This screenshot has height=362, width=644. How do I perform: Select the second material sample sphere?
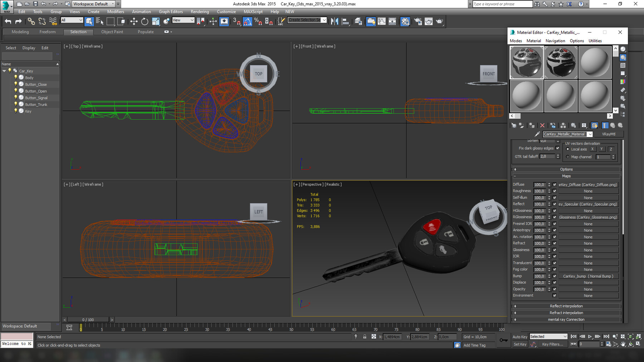coord(561,62)
